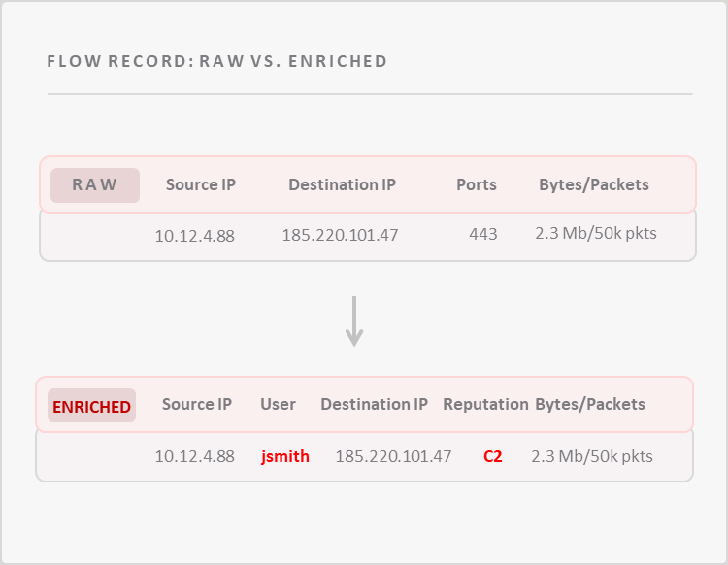Click the red C2 reputation value
Image resolution: width=728 pixels, height=565 pixels.
click(493, 455)
